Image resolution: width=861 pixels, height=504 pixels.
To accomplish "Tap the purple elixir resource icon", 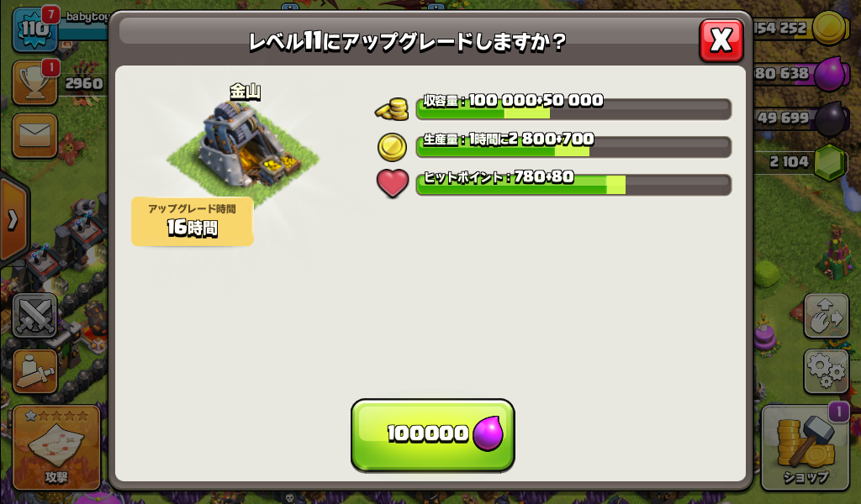I will pyautogui.click(x=829, y=73).
